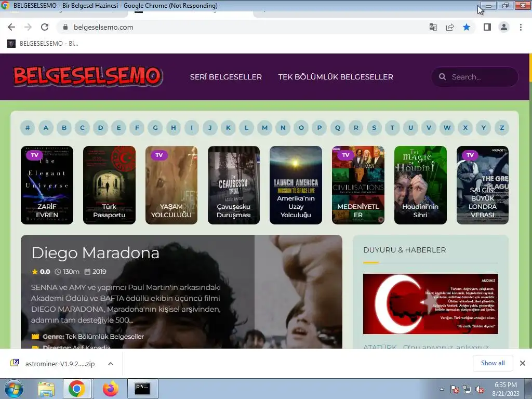Click the TV badge on MEDENİYETLER poster

(345, 155)
